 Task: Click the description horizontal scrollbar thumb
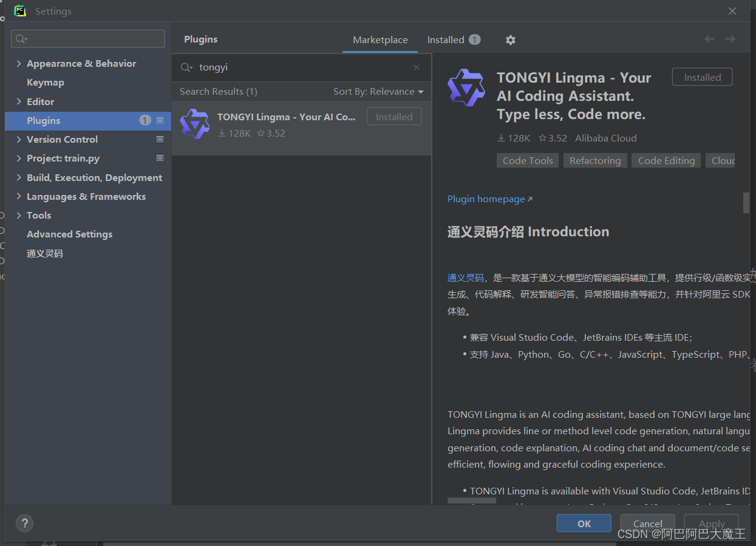(472, 501)
